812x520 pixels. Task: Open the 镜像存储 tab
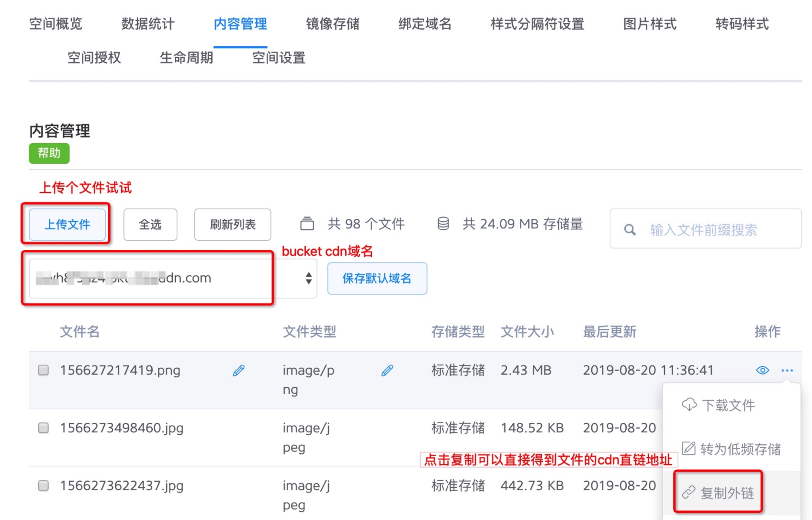(333, 23)
